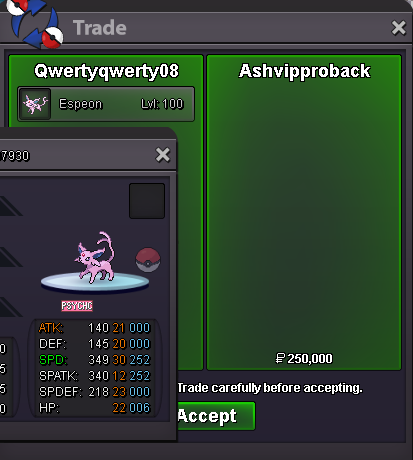Click the Ashvipproback player name
Viewport: 413px width, 460px height.
(x=304, y=71)
